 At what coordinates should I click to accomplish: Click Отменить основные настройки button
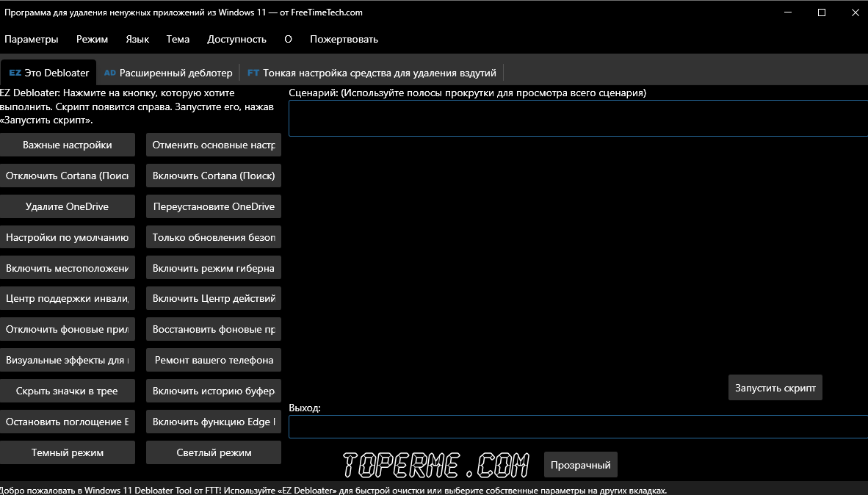coord(214,145)
